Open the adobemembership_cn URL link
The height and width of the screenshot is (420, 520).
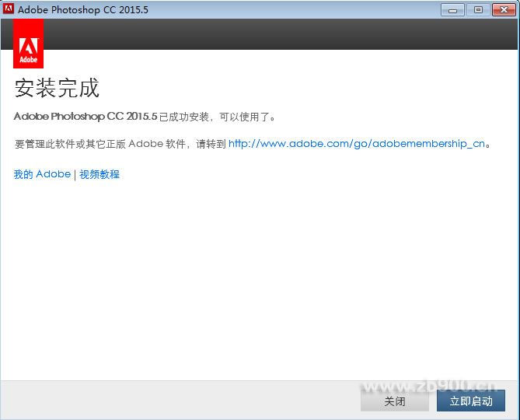click(x=357, y=144)
